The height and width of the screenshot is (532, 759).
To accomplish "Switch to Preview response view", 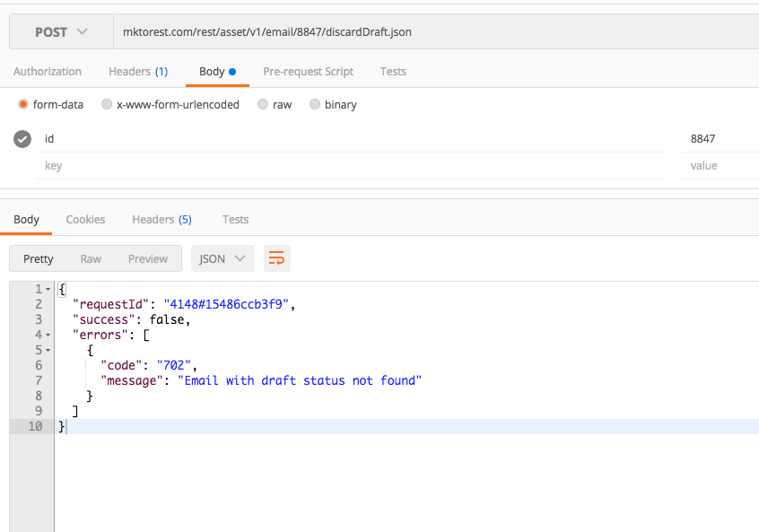I will pos(148,258).
